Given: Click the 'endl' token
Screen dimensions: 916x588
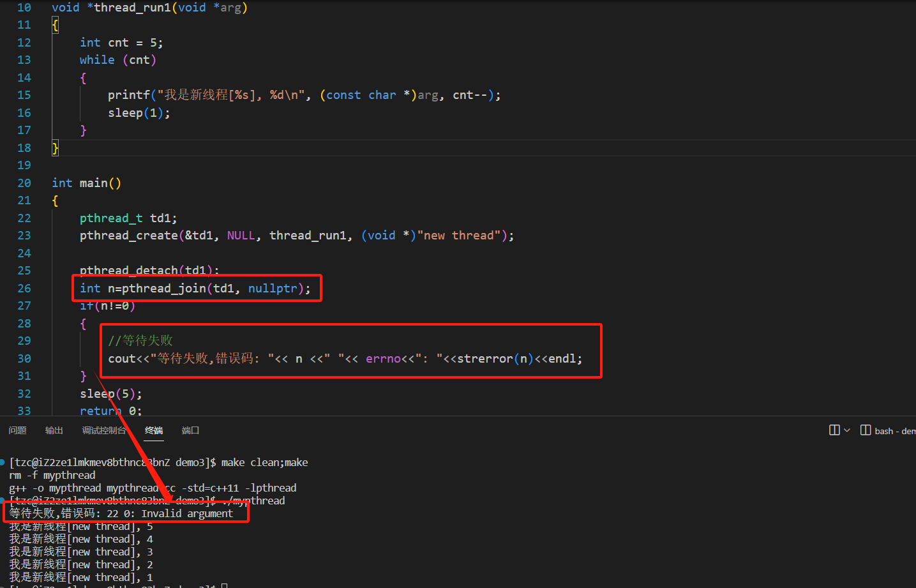Looking at the screenshot, I should [562, 359].
